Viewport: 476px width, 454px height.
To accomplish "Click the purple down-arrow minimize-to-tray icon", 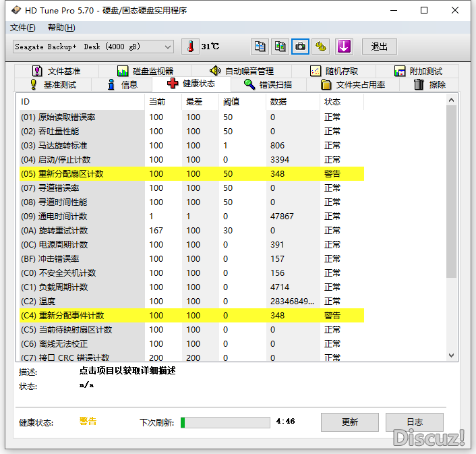I will point(344,47).
